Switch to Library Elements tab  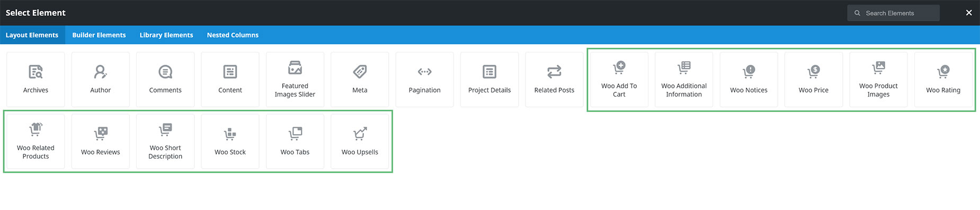[166, 35]
